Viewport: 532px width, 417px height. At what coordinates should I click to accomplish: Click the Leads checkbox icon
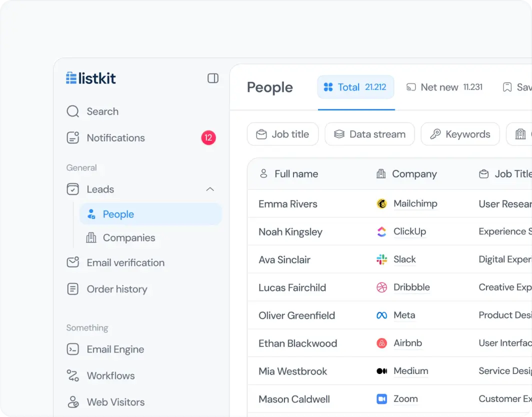click(72, 189)
